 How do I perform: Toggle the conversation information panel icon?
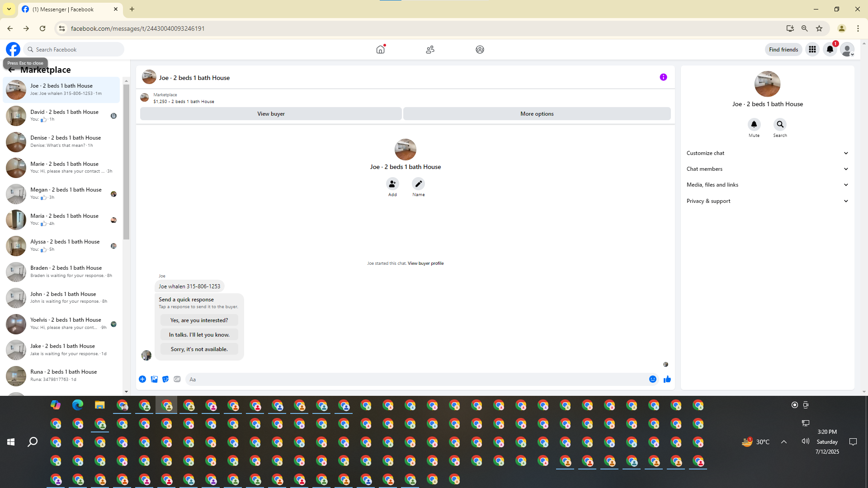coord(663,77)
